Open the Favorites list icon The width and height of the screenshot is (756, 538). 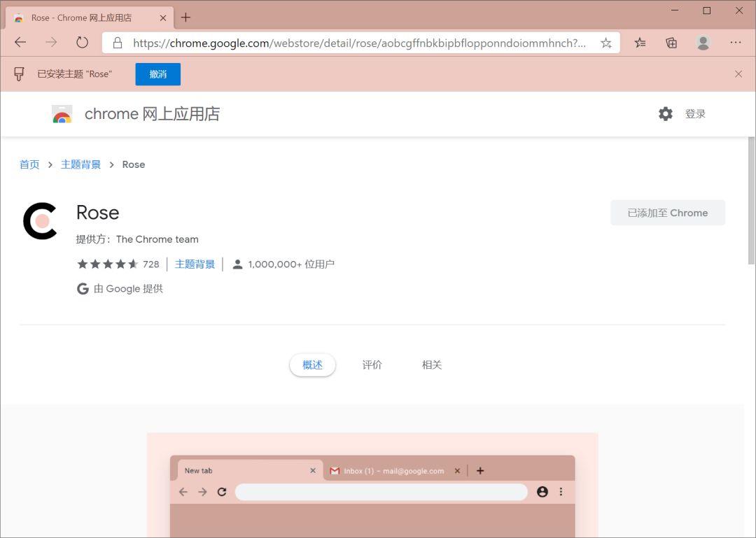[x=640, y=43]
